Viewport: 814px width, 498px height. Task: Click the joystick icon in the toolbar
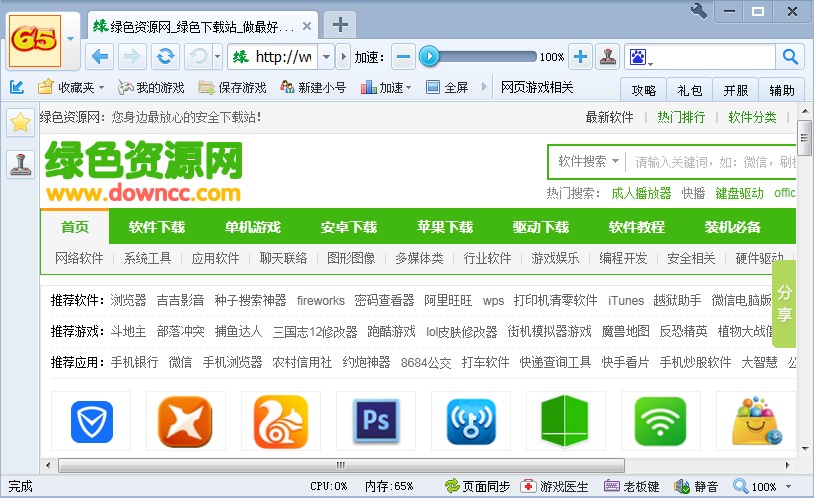tap(607, 57)
